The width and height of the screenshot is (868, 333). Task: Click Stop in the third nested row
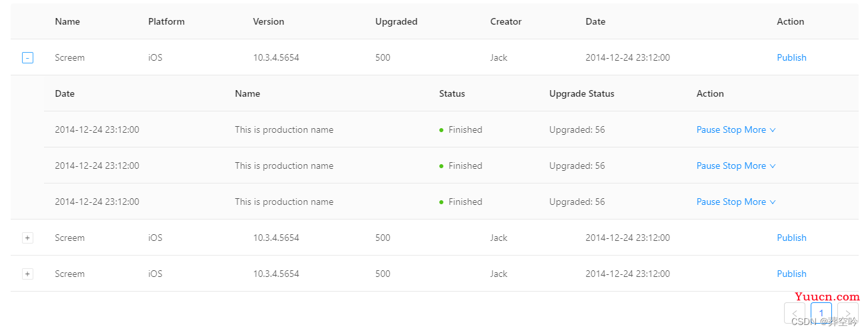[732, 202]
